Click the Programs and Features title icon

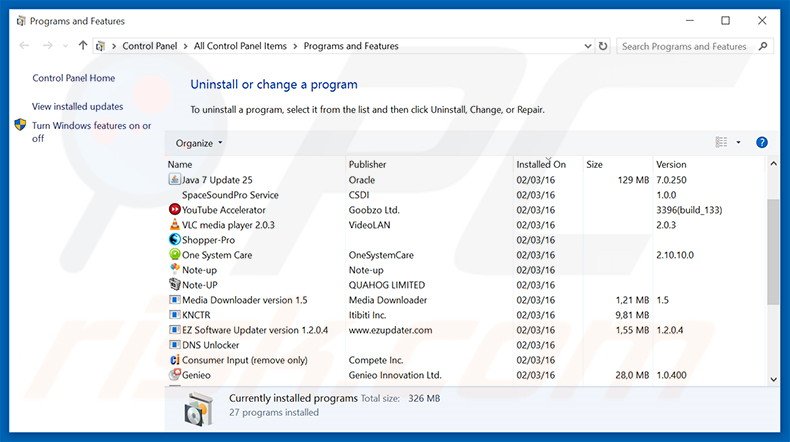point(21,21)
